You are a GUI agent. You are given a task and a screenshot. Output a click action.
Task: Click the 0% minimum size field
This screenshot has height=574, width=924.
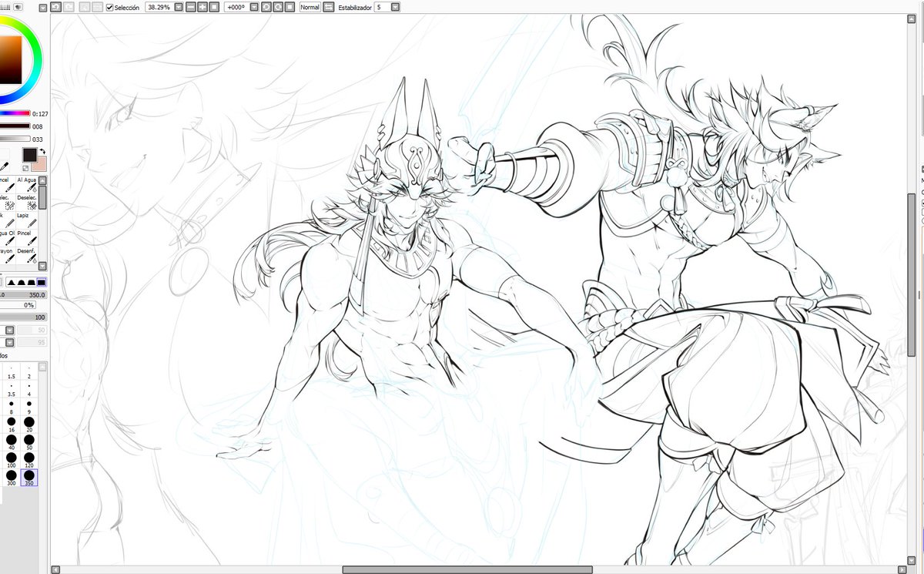[x=18, y=305]
